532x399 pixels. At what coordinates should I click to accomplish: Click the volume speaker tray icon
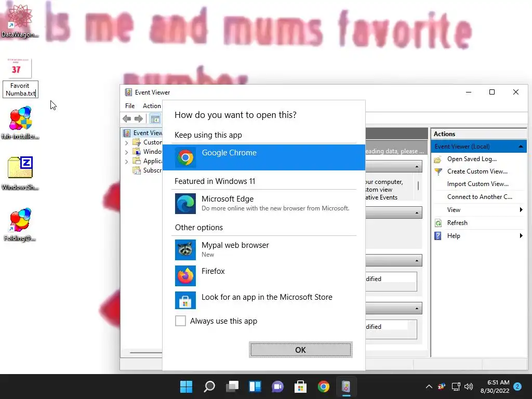(469, 387)
